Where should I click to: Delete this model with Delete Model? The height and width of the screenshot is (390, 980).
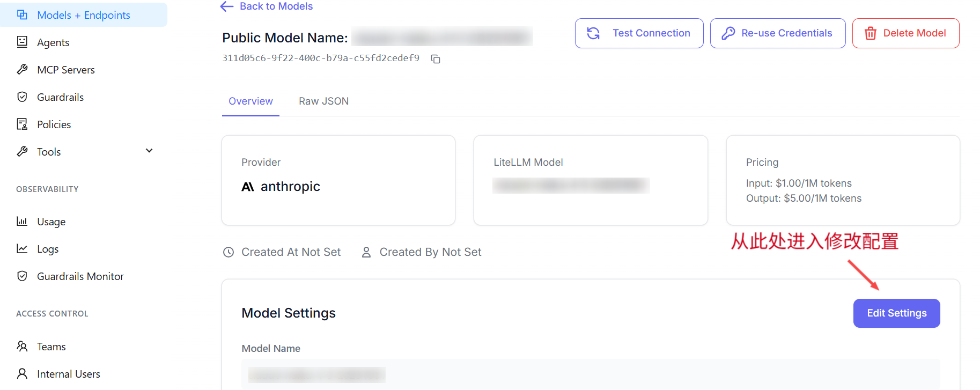coord(905,33)
